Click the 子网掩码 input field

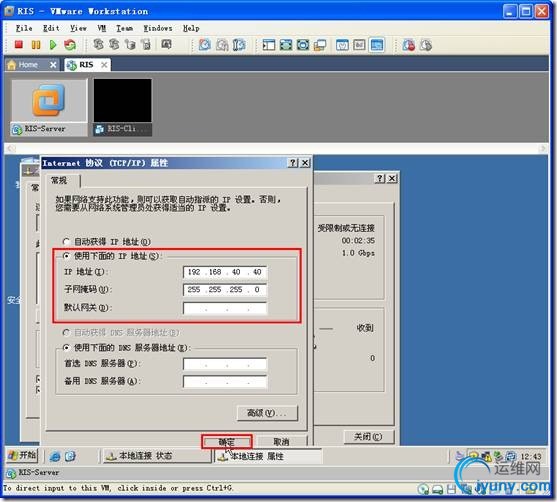225,290
